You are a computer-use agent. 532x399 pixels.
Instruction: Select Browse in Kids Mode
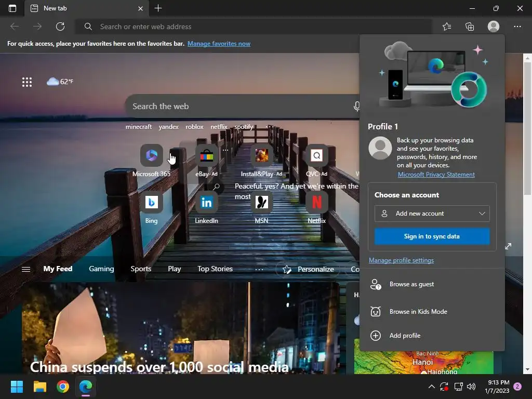(x=432, y=312)
